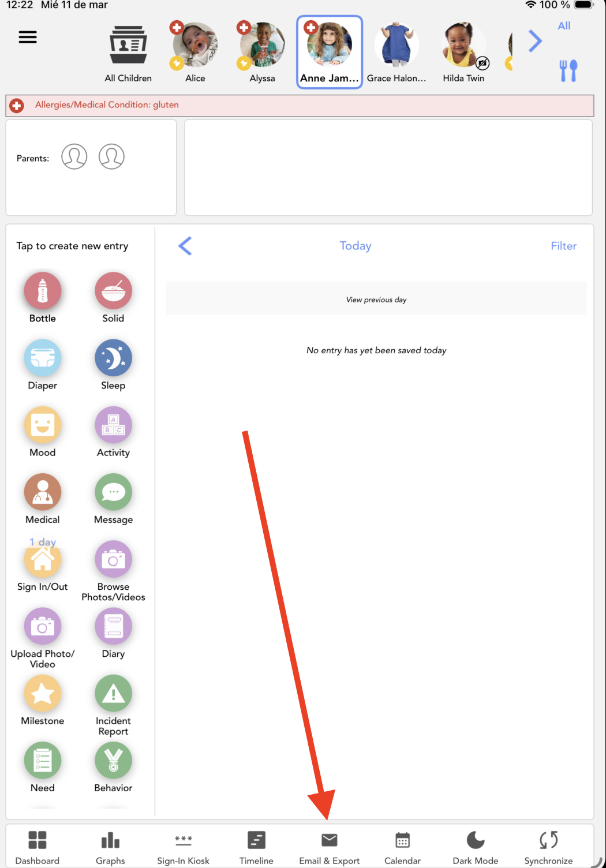Select Alyssa's profile photo
The width and height of the screenshot is (606, 868).
point(263,45)
